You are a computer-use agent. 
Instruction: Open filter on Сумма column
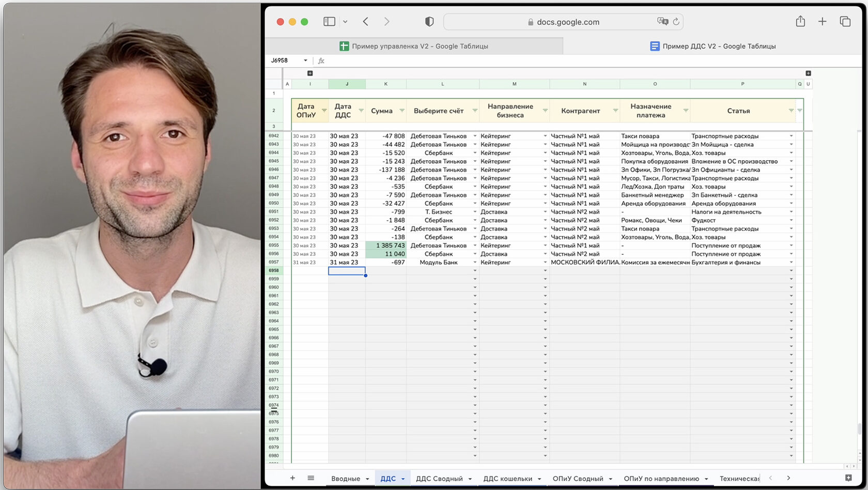click(x=402, y=111)
